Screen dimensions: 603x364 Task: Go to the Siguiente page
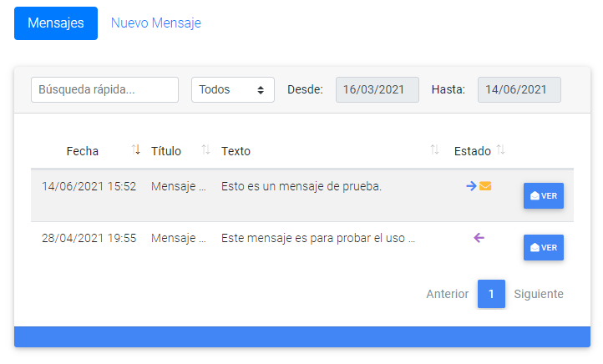[539, 294]
